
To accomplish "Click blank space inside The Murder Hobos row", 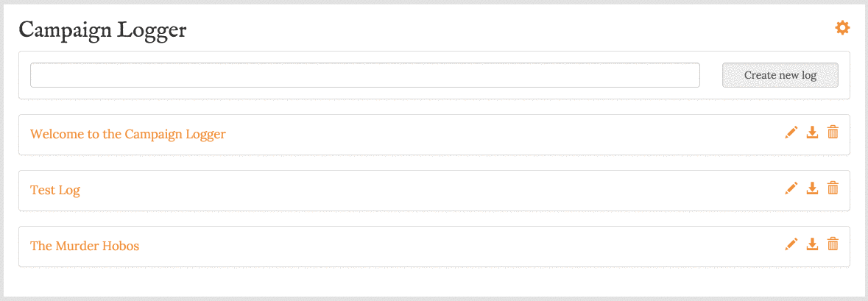I will [x=459, y=247].
